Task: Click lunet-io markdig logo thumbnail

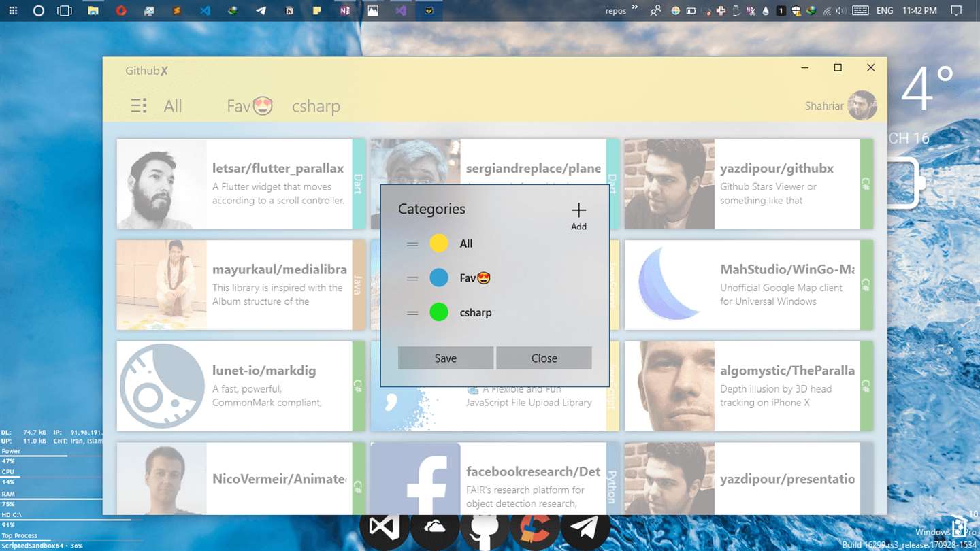Action: pos(162,386)
